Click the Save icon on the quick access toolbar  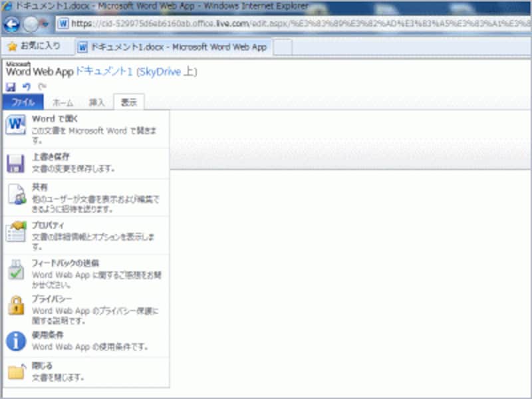pos(11,85)
